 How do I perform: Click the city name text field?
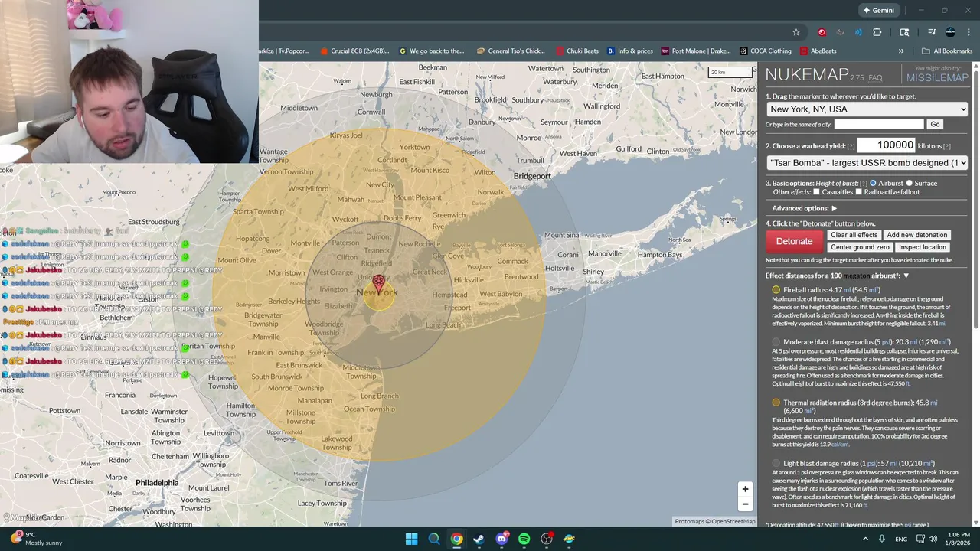[x=879, y=124]
